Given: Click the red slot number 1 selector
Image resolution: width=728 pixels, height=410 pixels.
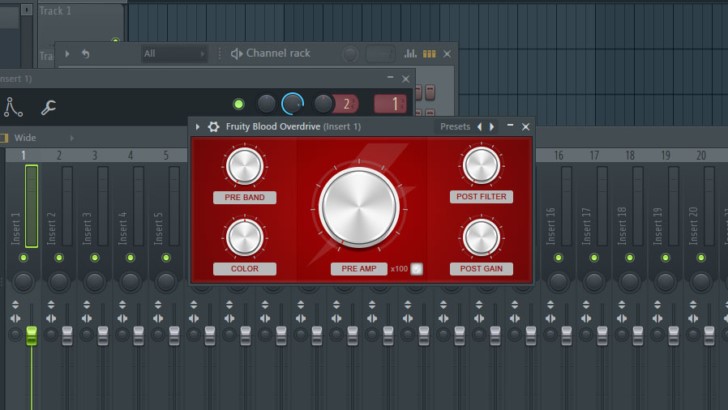Looking at the screenshot, I should (x=390, y=104).
